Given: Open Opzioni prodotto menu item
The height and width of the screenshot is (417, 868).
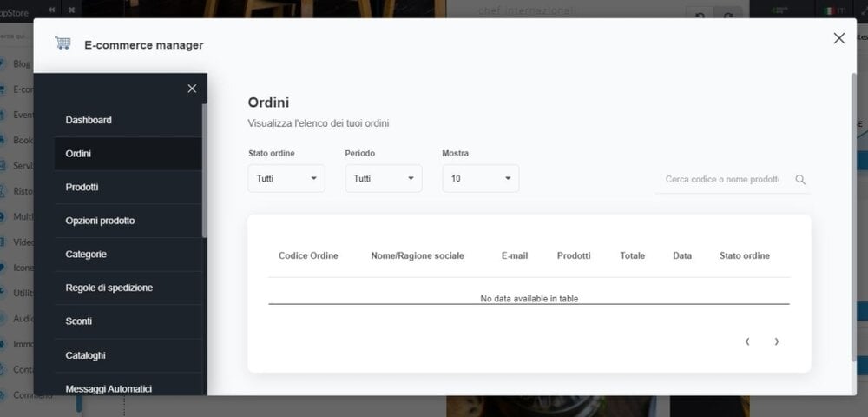Looking at the screenshot, I should pyautogui.click(x=100, y=221).
